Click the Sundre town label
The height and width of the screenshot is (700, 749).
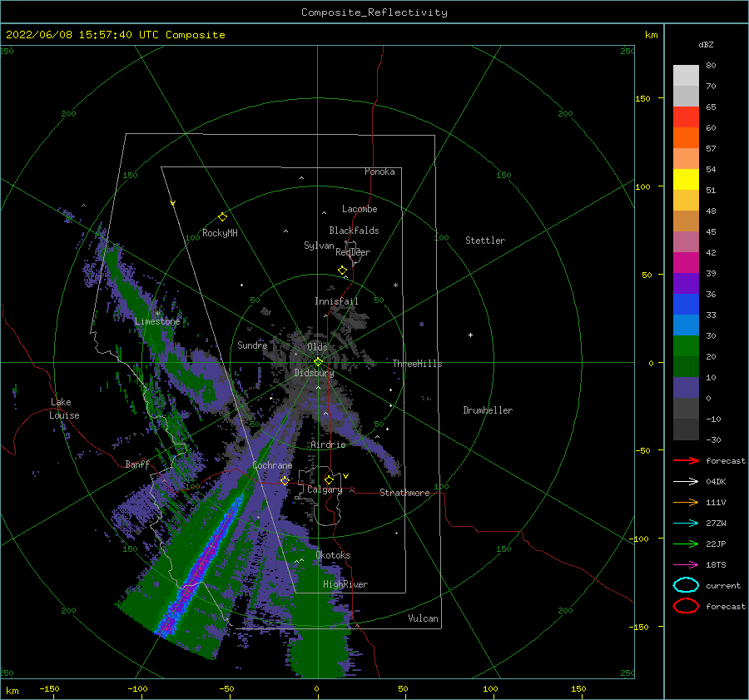(252, 345)
